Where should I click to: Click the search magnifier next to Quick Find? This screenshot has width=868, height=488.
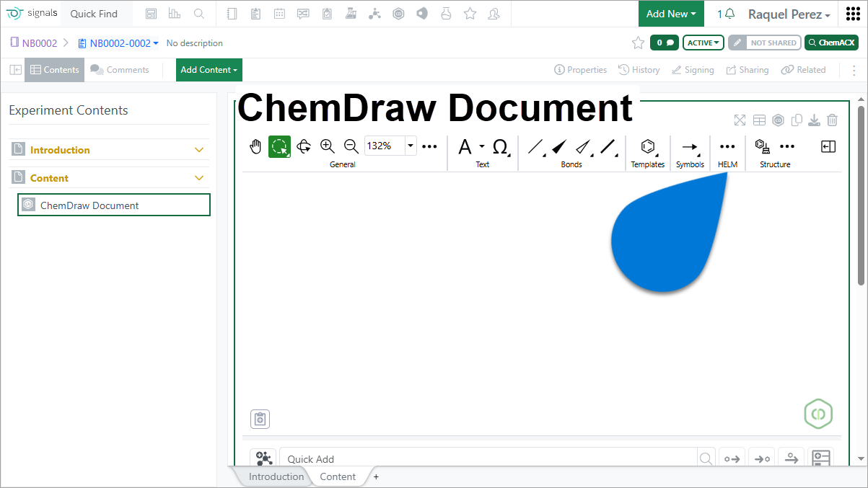click(199, 14)
